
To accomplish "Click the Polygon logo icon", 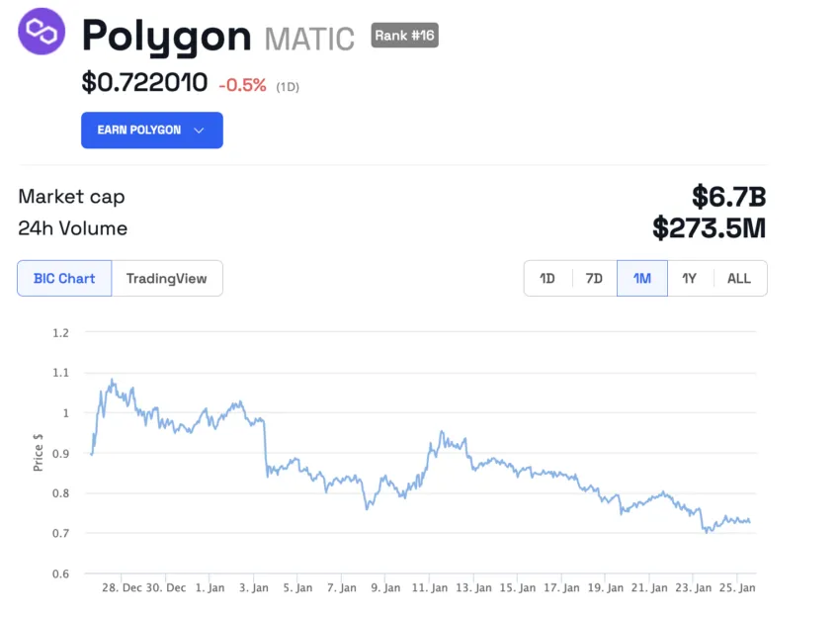I will [x=41, y=32].
